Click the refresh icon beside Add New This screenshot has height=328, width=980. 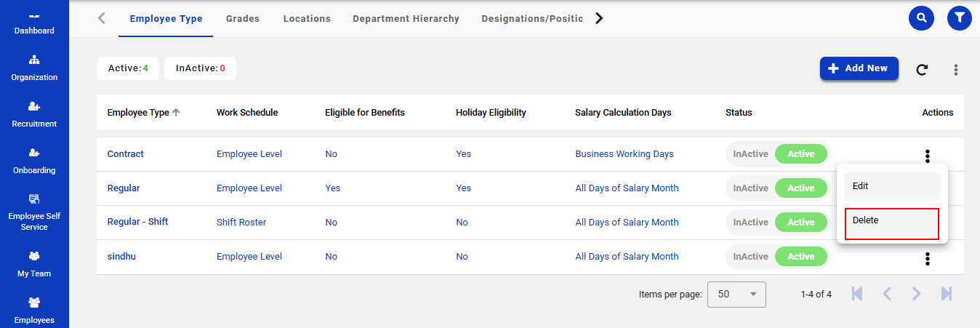point(922,70)
